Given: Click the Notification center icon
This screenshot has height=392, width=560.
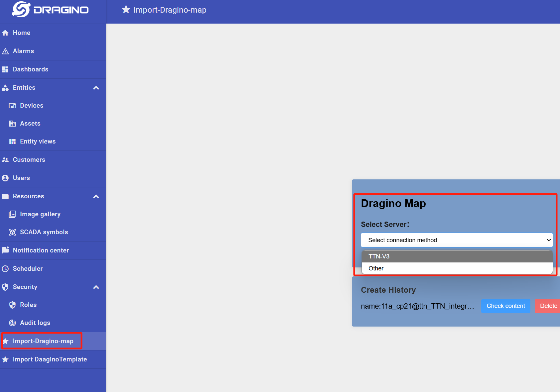Looking at the screenshot, I should point(5,250).
